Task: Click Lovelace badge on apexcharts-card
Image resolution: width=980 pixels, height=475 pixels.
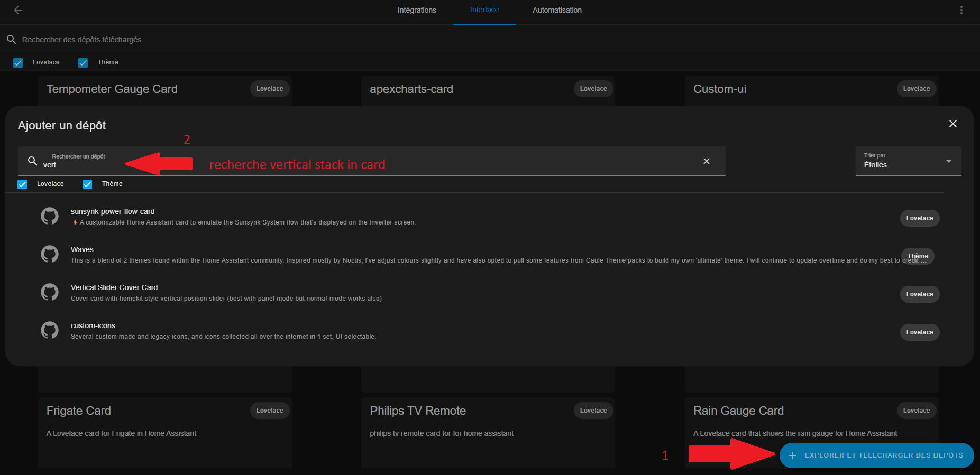Action: tap(593, 89)
